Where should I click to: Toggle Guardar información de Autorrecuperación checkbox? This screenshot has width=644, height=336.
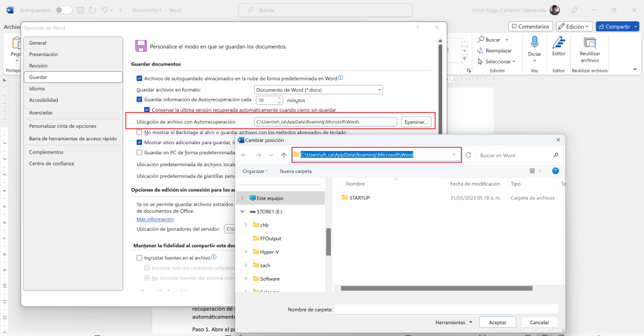139,99
